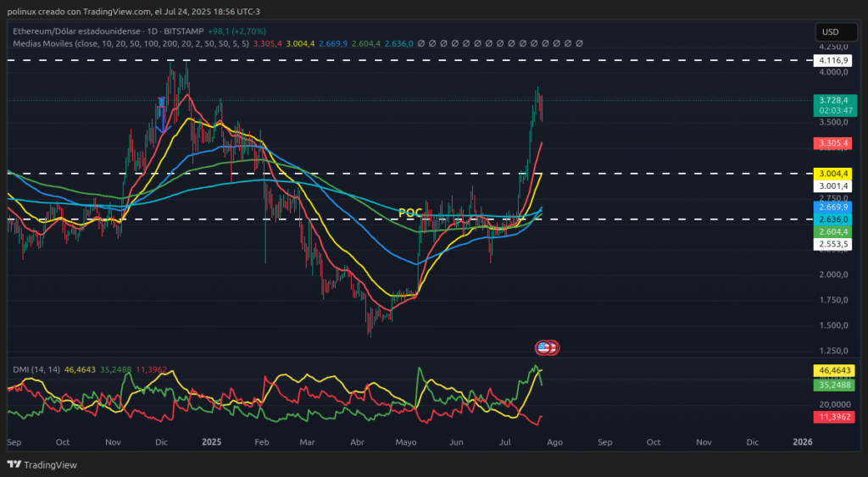This screenshot has width=868, height=477.
Task: Open the US flag economic event marker
Action: point(546,347)
